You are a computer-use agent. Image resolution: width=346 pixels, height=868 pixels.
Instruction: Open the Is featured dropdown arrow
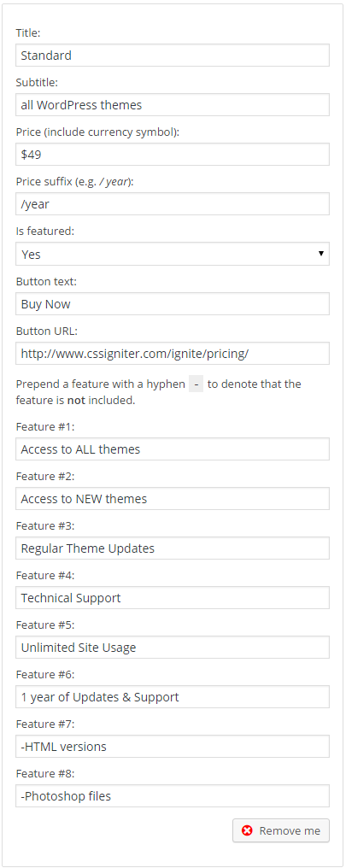click(x=320, y=254)
